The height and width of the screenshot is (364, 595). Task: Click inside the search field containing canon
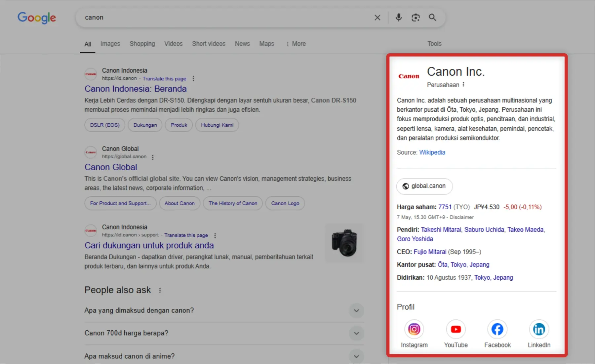[225, 18]
